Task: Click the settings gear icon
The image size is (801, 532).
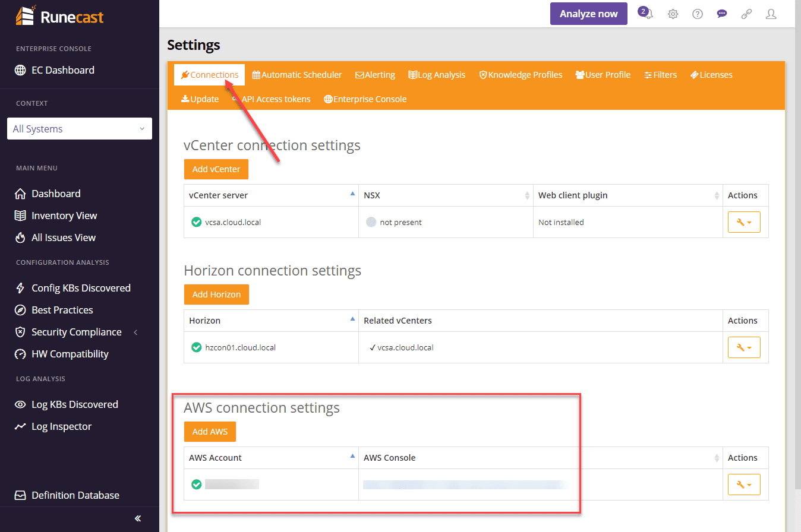Action: (673, 13)
